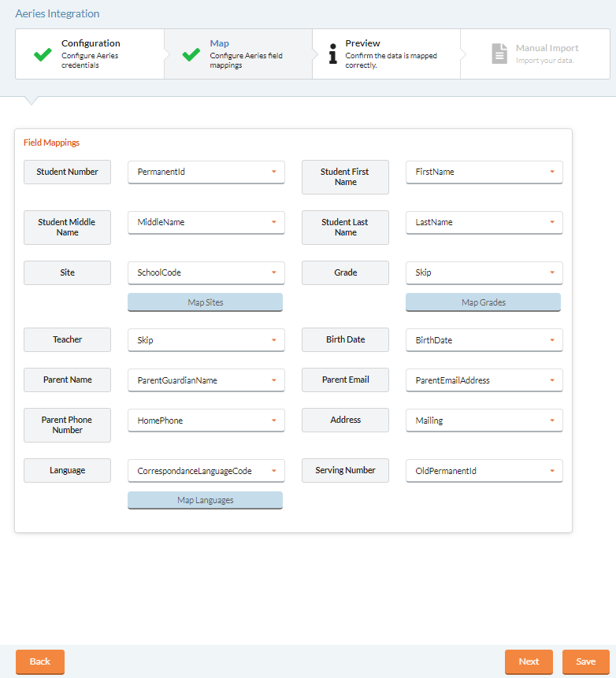
Task: Open the LastName mapping dropdown
Action: tap(484, 222)
